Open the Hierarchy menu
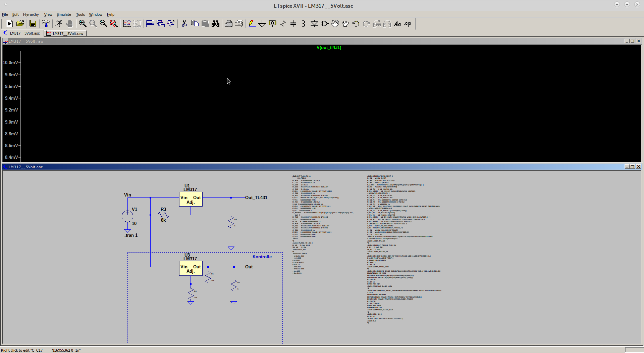644x353 pixels. point(31,14)
